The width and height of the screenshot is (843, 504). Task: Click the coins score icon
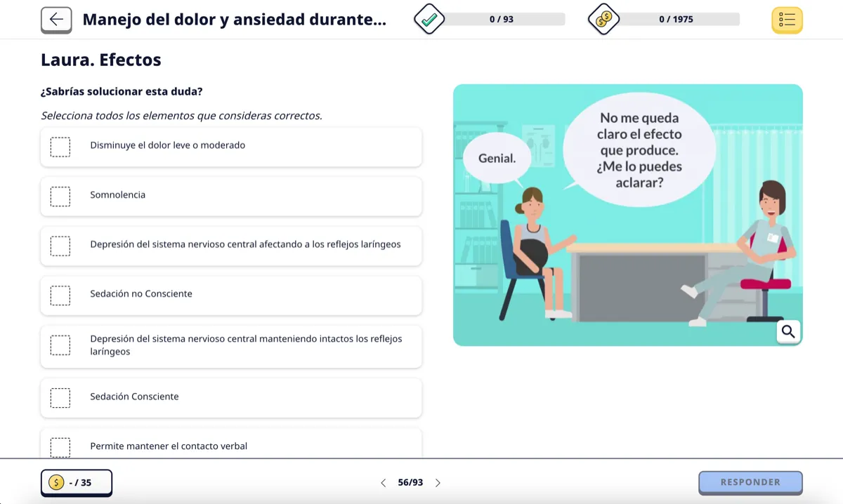[603, 19]
